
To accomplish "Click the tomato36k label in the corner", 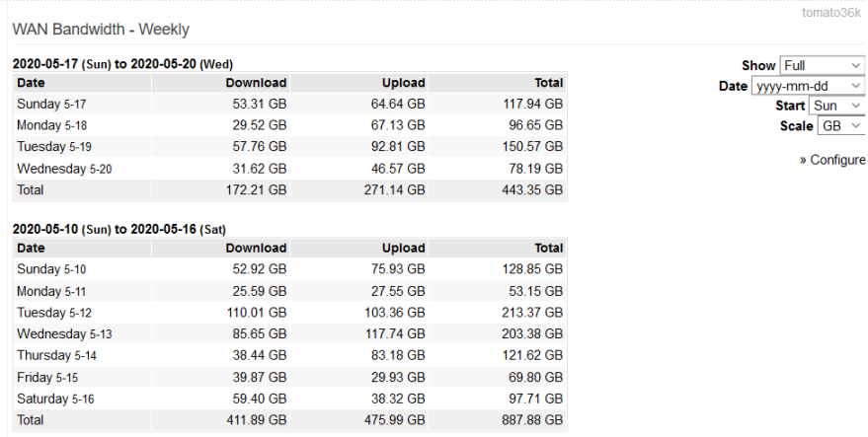I will point(831,13).
